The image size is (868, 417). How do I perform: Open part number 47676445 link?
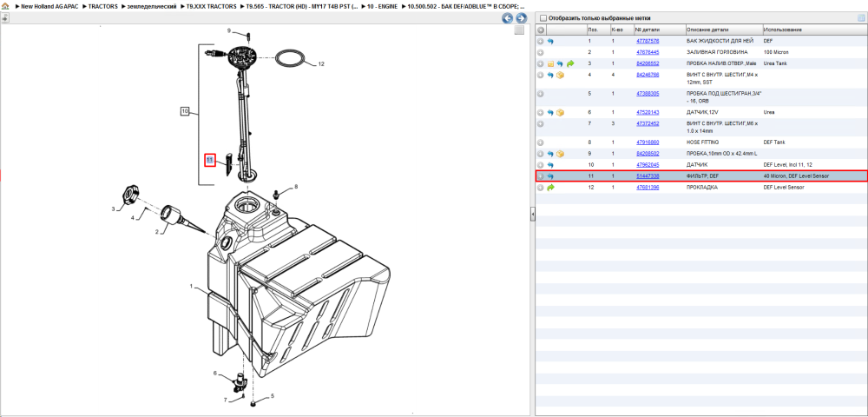(648, 52)
